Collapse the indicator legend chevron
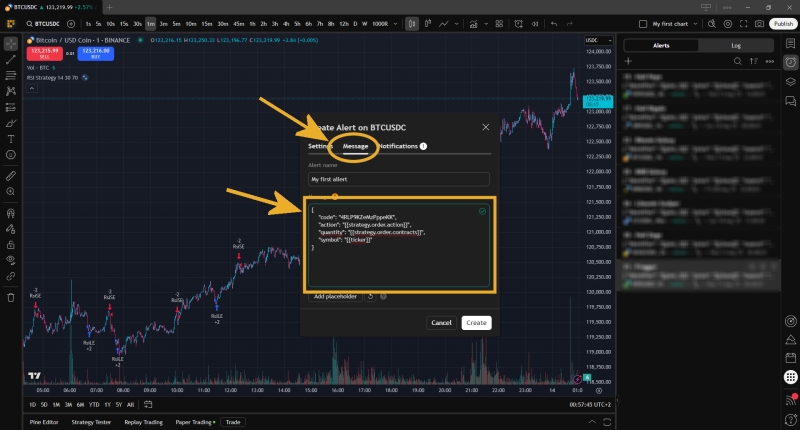Image resolution: width=800 pixels, height=430 pixels. (32, 88)
